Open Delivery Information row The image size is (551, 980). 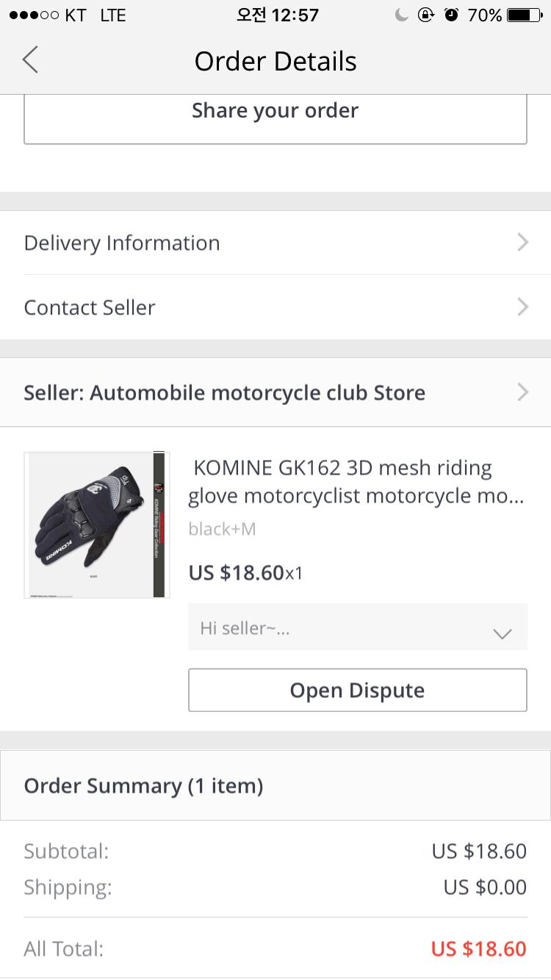click(x=122, y=242)
